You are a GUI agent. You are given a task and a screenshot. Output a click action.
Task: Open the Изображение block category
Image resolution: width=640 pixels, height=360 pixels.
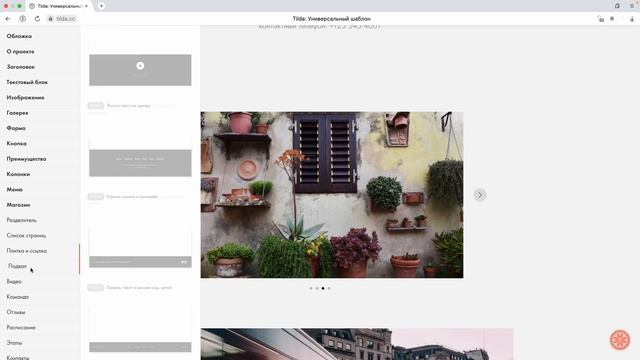pyautogui.click(x=25, y=98)
